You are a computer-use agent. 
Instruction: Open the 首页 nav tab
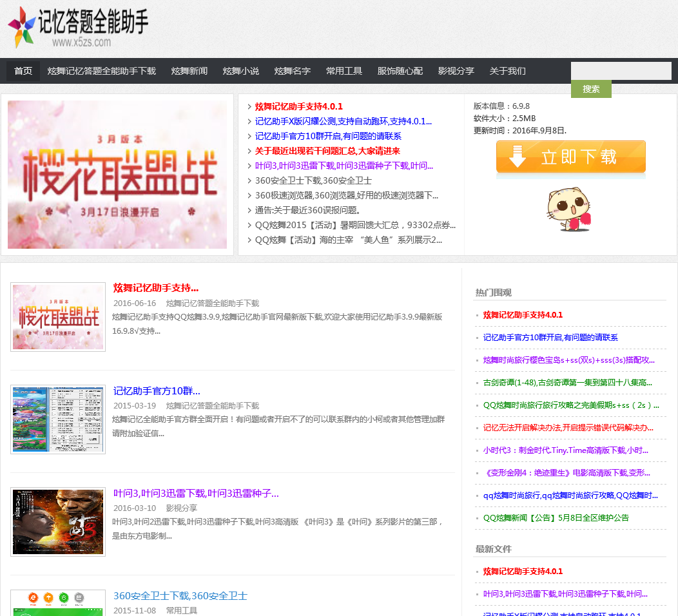point(23,71)
